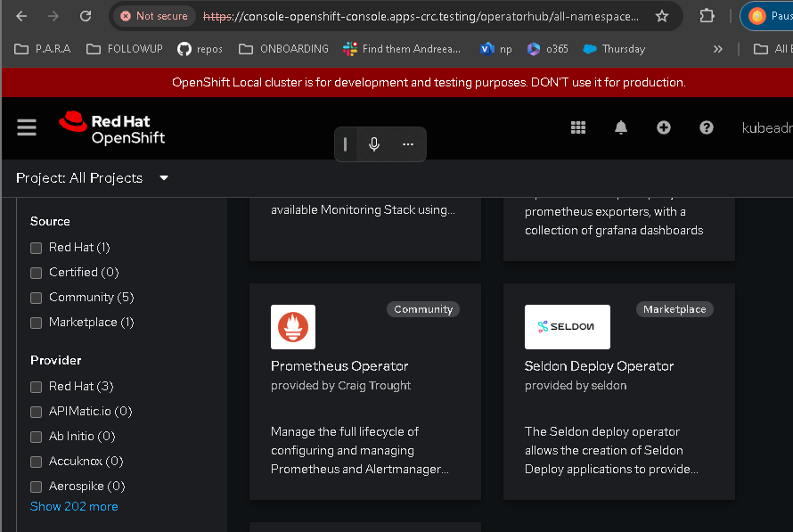
Task: Check the Accuknox (0) filter
Action: (x=36, y=462)
